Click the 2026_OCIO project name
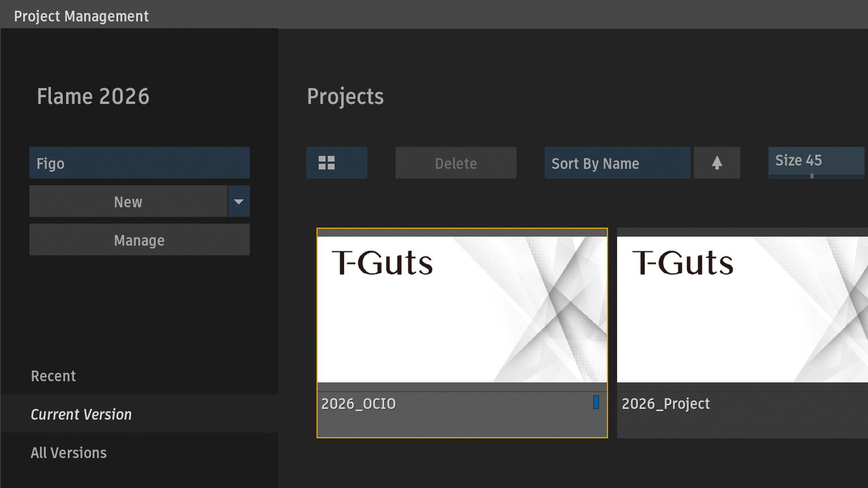Image resolution: width=868 pixels, height=488 pixels. click(x=358, y=404)
